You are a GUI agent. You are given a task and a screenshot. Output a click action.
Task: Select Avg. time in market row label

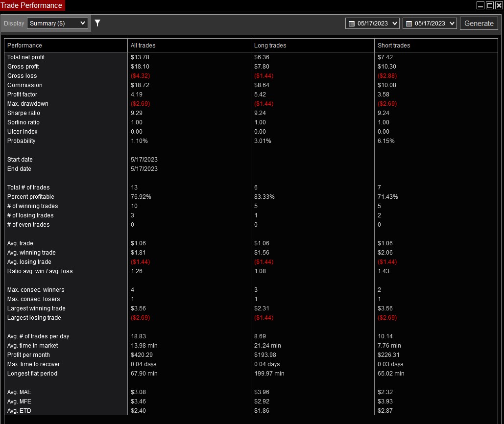coord(32,346)
